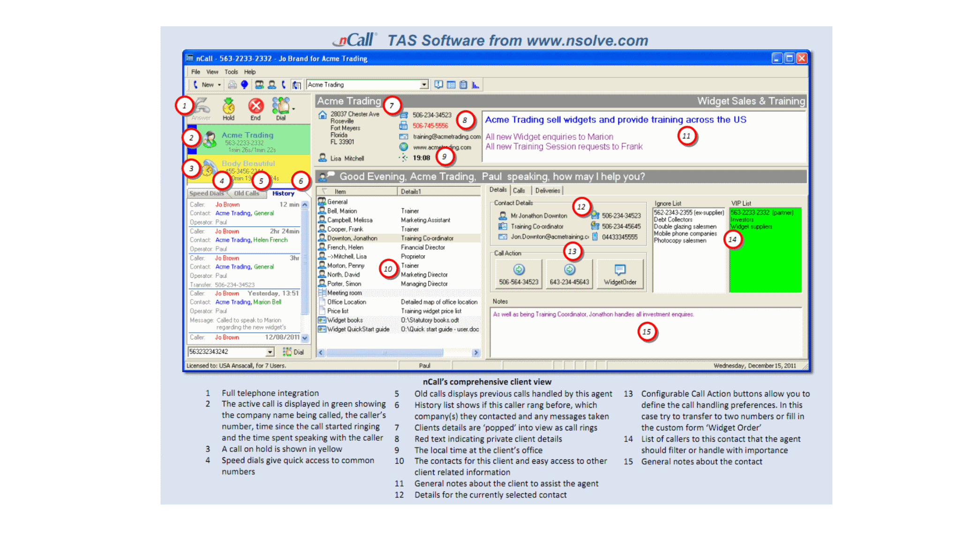The image size is (980, 535).
Task: Click the Details1 column header
Action: tap(439, 191)
